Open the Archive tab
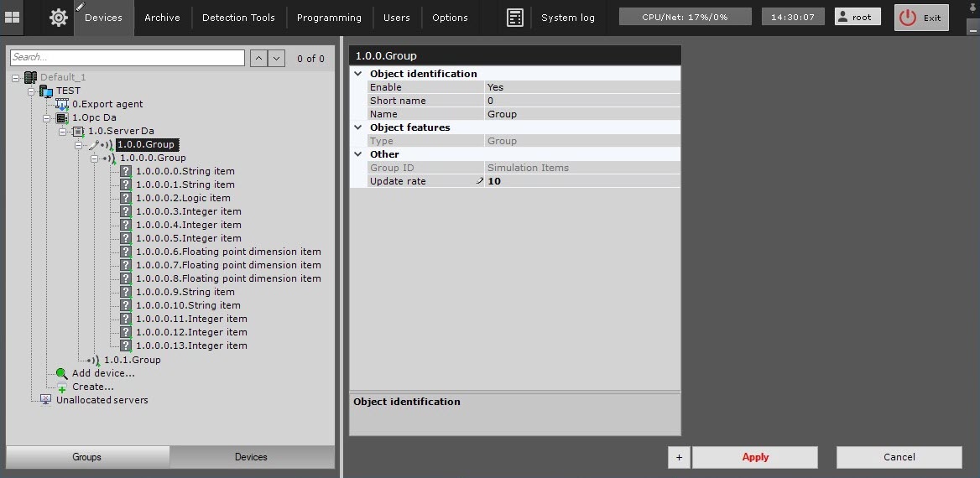The width and height of the screenshot is (980, 478). 162,18
